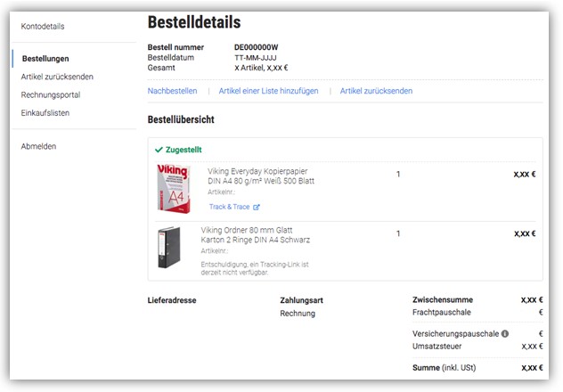Follow the Track & Trace link
The height and width of the screenshot is (392, 563).
229,208
